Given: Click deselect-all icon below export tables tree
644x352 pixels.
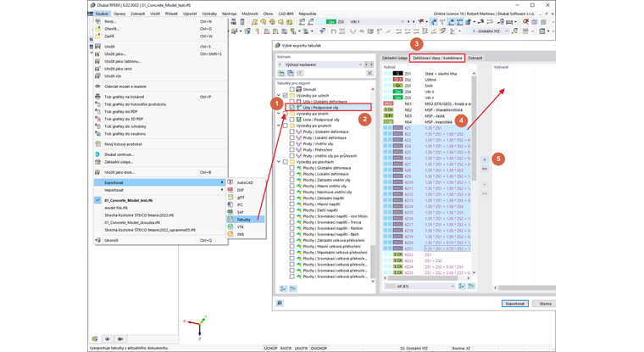Looking at the screenshot, I should click(292, 288).
